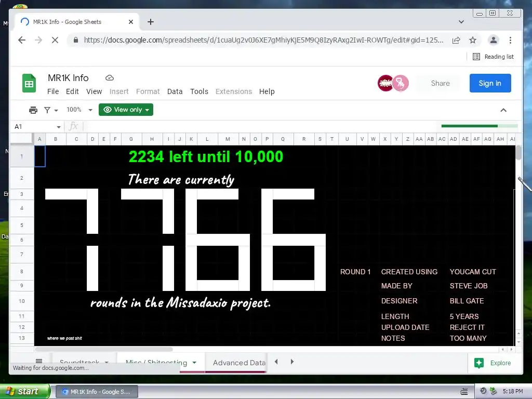
Task: Collapse the toolbar with up chevron
Action: click(x=503, y=110)
